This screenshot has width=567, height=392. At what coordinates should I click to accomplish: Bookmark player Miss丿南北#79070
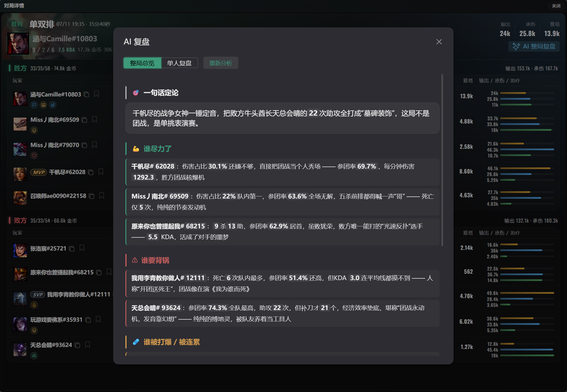point(95,144)
